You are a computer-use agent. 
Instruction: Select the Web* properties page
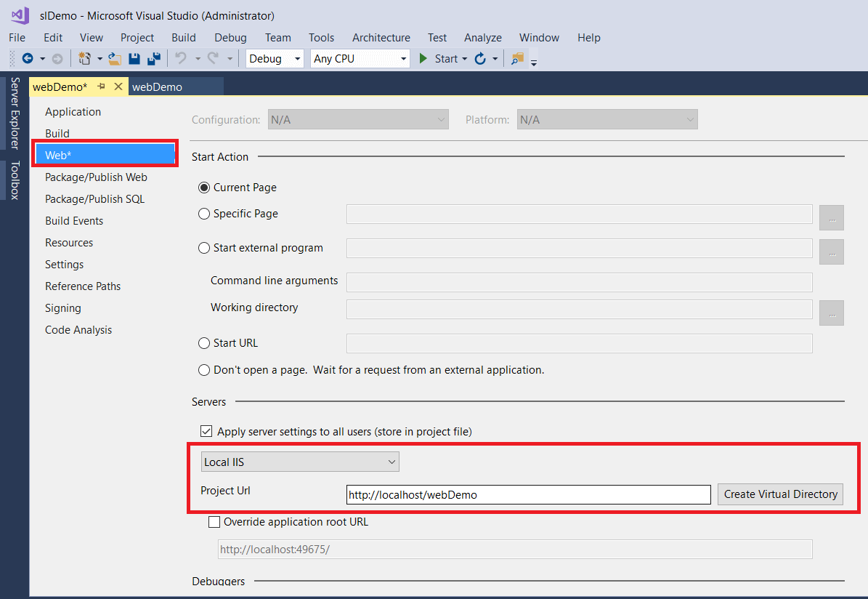tap(105, 155)
